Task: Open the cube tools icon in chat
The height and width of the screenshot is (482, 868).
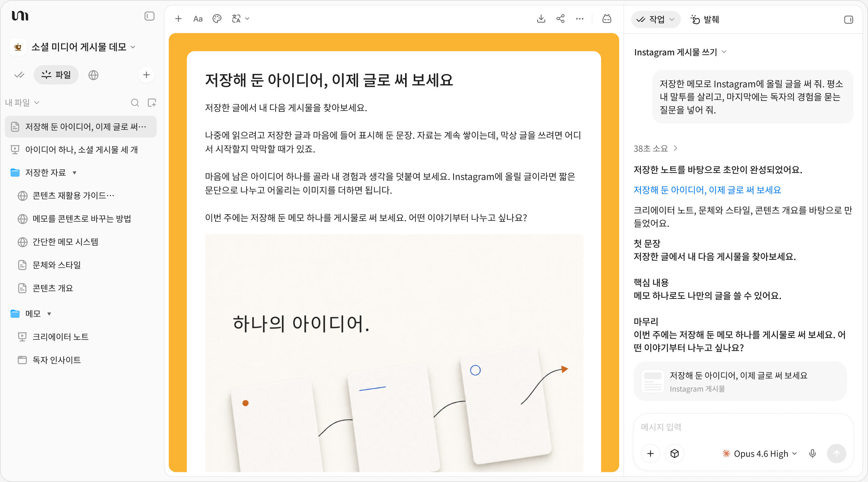Action: click(675, 454)
